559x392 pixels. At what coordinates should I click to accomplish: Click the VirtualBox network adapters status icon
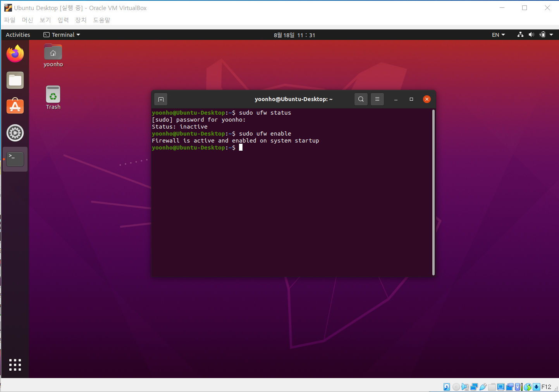click(474, 387)
